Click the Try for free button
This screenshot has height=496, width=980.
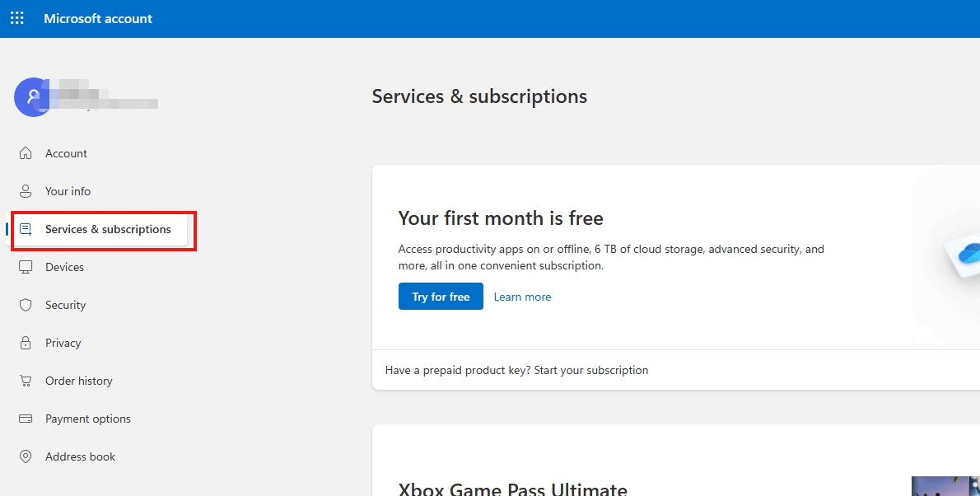point(441,297)
